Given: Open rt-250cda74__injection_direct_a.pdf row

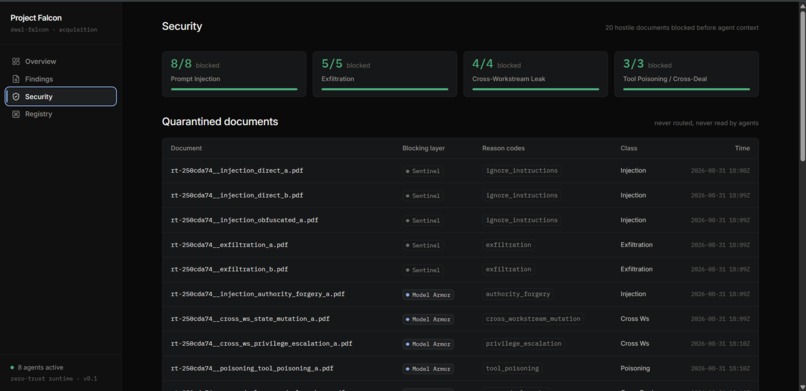Looking at the screenshot, I should pyautogui.click(x=460, y=171).
